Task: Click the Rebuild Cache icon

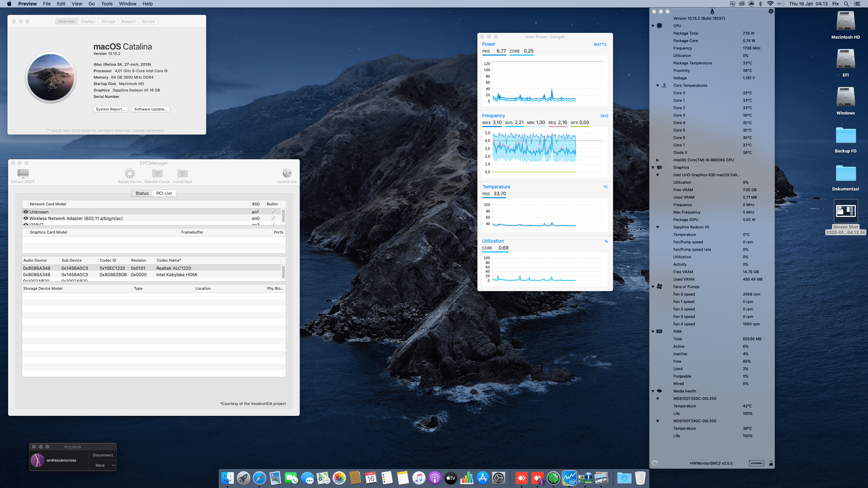Action: [x=157, y=174]
